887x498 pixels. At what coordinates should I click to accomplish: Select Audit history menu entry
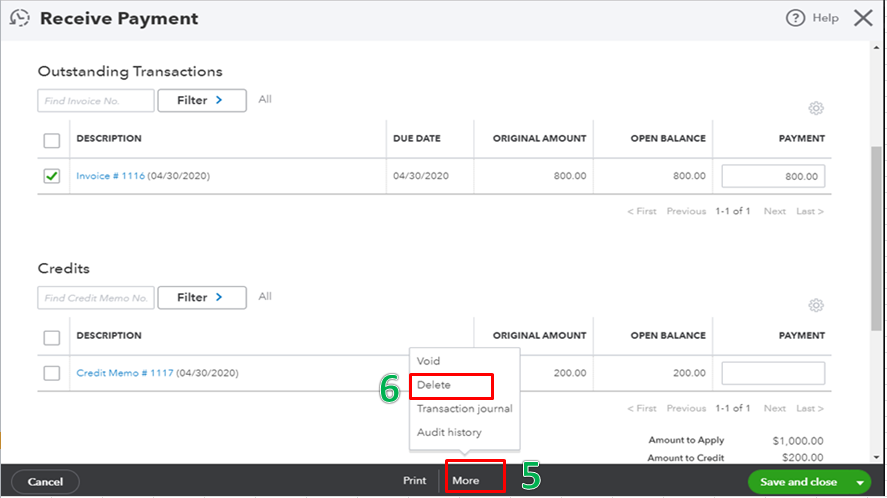449,432
